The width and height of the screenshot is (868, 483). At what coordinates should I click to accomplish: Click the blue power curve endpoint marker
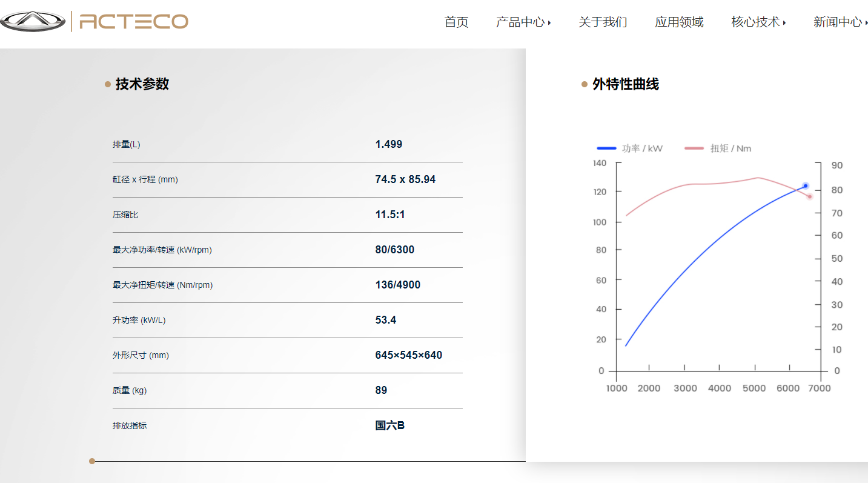pos(806,186)
